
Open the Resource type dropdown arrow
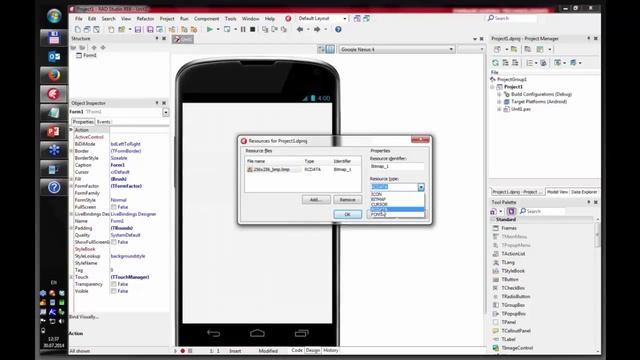(x=421, y=187)
